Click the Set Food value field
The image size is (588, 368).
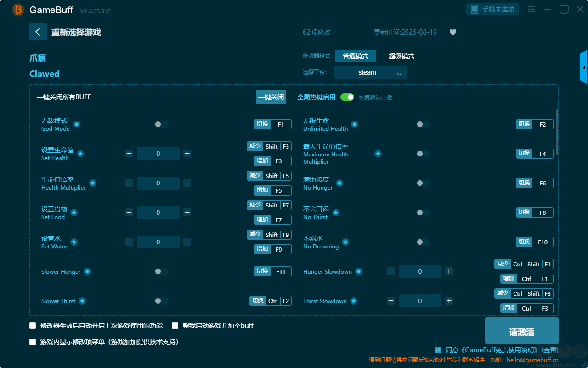click(x=158, y=213)
